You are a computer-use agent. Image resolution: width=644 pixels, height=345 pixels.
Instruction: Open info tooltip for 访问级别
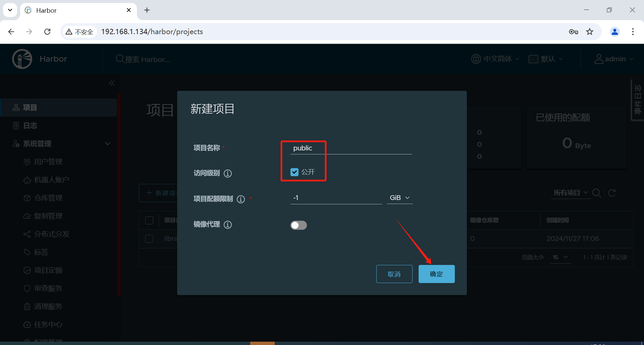click(228, 173)
